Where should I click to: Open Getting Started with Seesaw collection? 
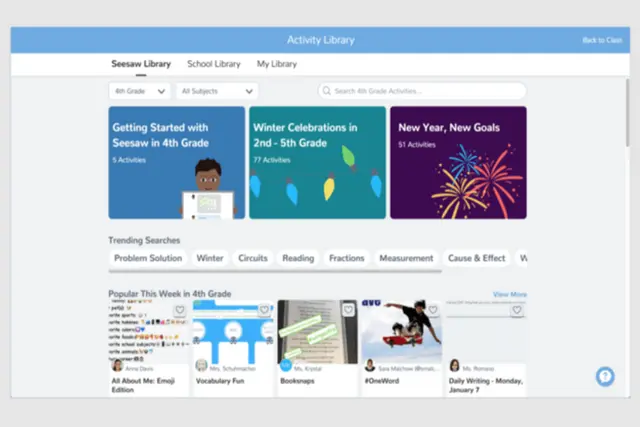click(x=177, y=162)
